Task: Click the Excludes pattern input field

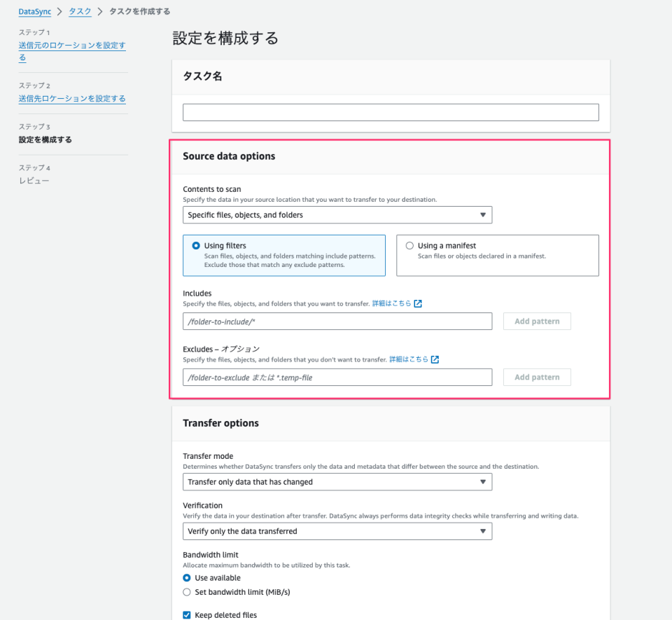Action: pyautogui.click(x=337, y=378)
